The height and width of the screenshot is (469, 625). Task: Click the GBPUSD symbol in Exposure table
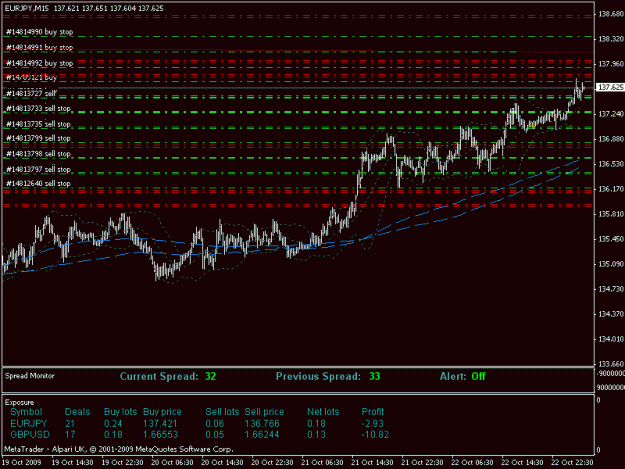30,435
